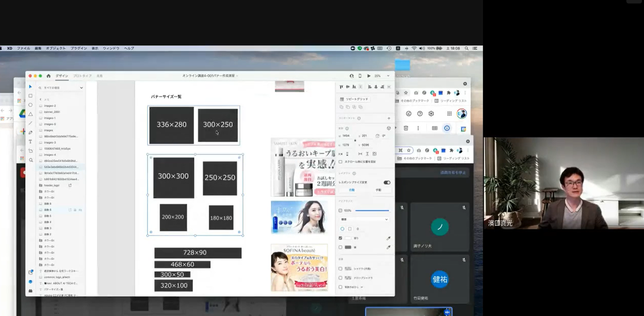Toggle responsive resize switch
The image size is (644, 316).
pos(387,183)
